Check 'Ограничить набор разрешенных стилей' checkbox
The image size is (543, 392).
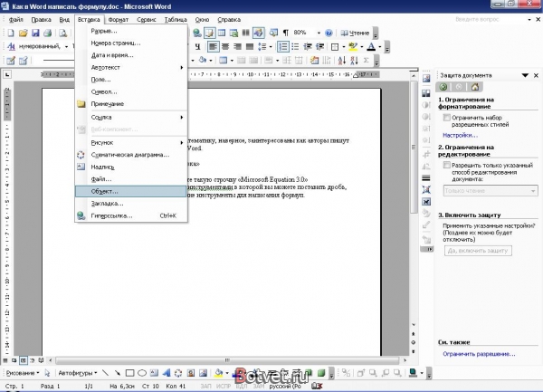(x=447, y=118)
